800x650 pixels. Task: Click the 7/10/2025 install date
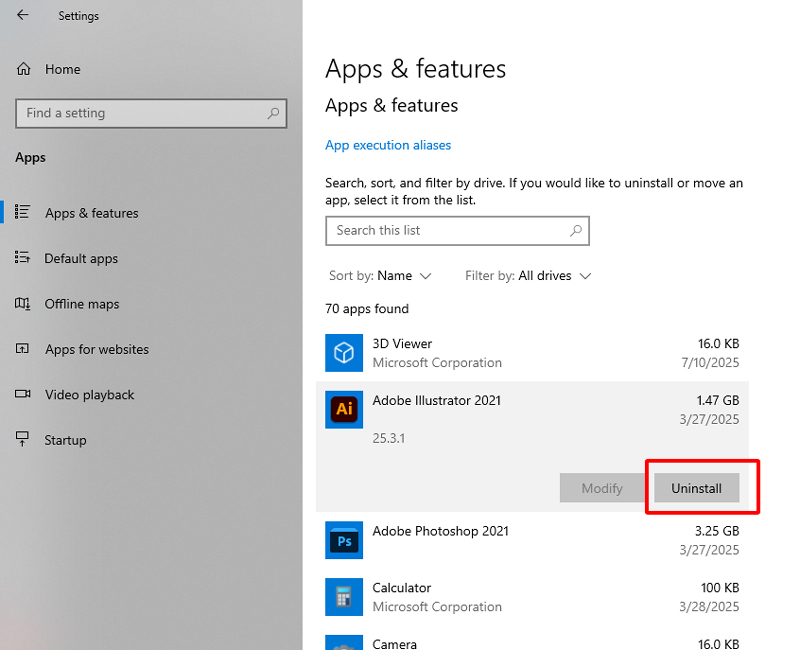710,363
